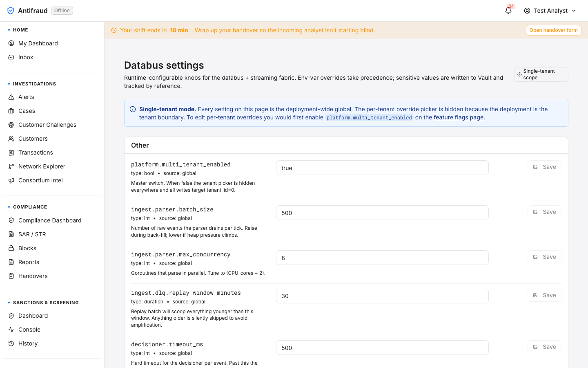The image size is (588, 368).
Task: Click the Network Explorer branch icon
Action: coord(11,166)
